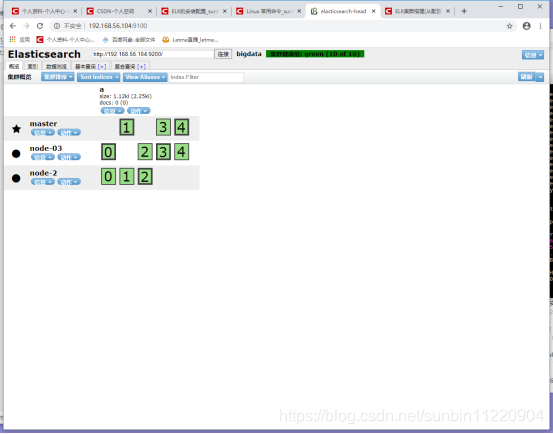
Task: Focus the Index Filter field
Action: click(206, 77)
